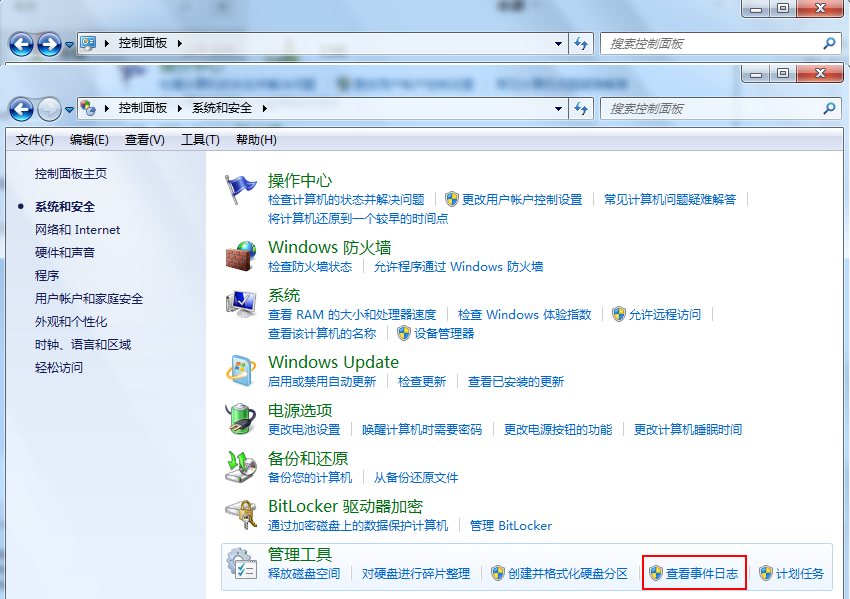Click refresh button beside front address bar
Image resolution: width=850 pixels, height=599 pixels.
pos(581,108)
